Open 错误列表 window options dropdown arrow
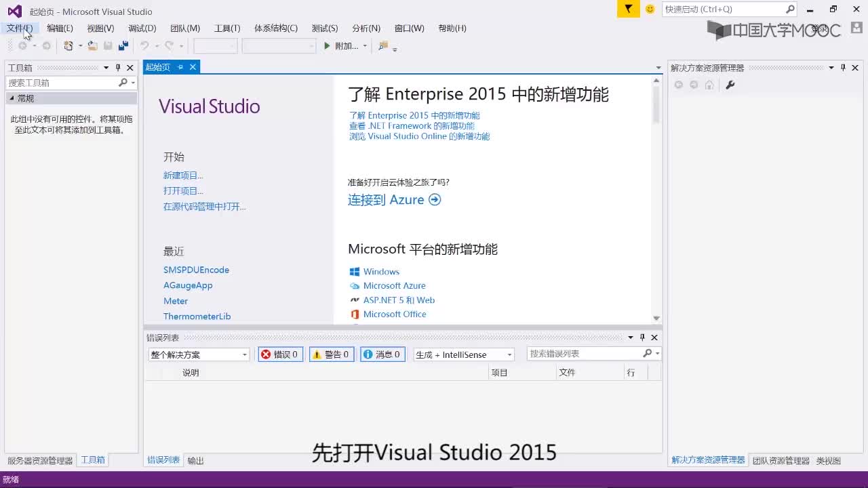Viewport: 868px width, 488px height. click(x=630, y=338)
